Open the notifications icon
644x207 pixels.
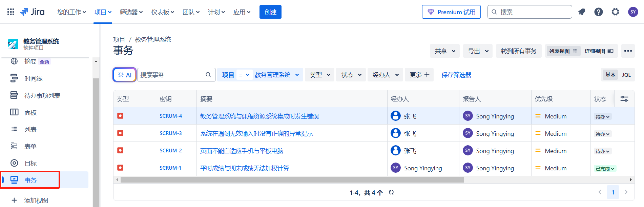tap(582, 12)
